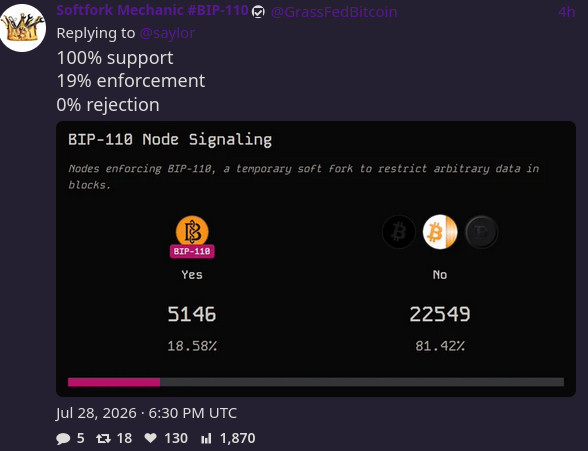Click the grey coin icon on right
Image resolution: width=588 pixels, height=451 pixels.
(482, 232)
